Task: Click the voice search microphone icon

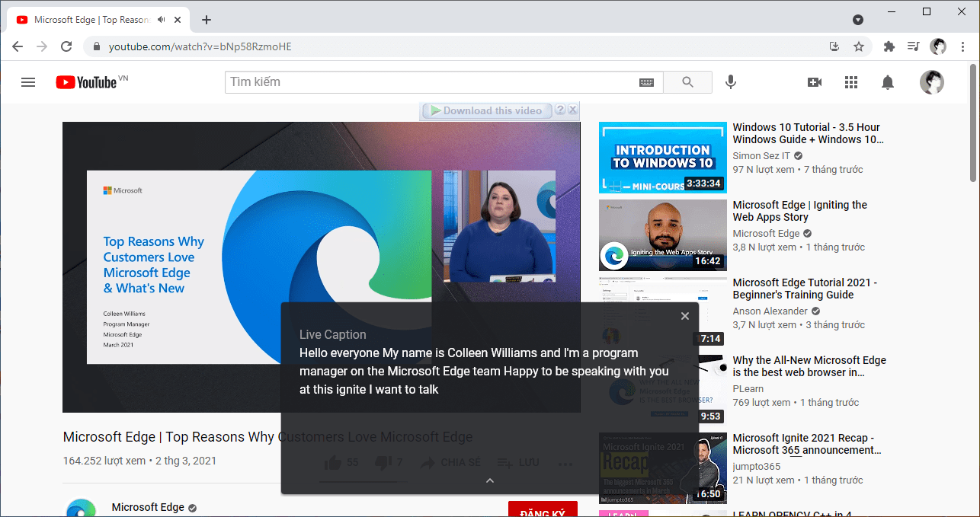Action: pos(730,82)
